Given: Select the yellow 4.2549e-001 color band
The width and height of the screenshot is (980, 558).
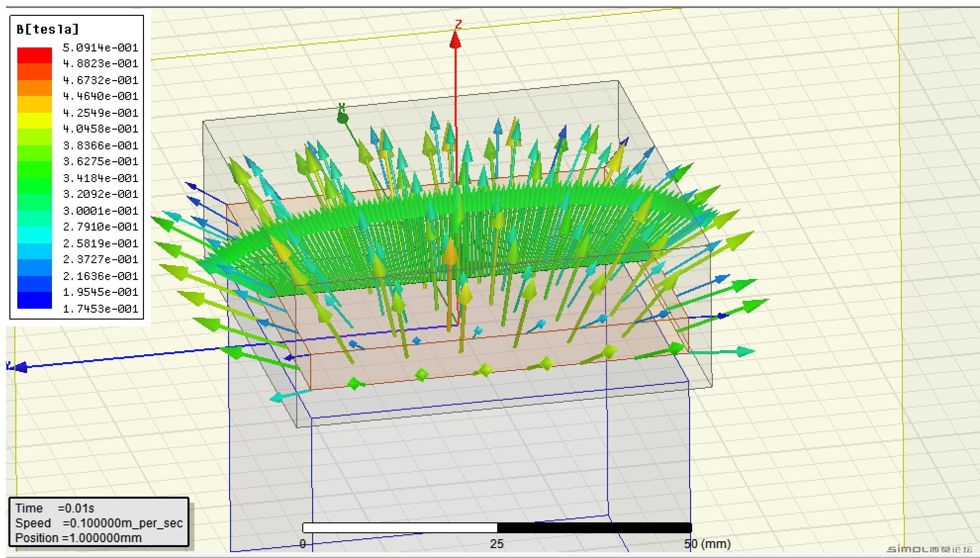Looking at the screenshot, I should pos(35,121).
